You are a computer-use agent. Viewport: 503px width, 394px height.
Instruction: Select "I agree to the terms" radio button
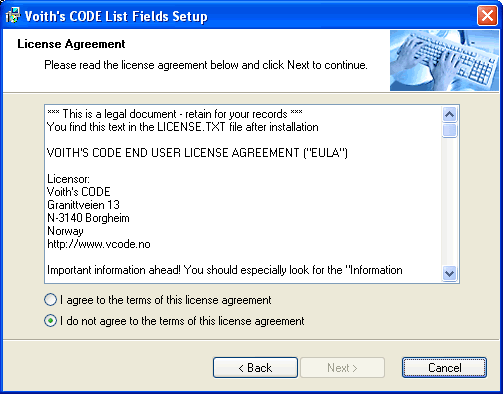pyautogui.click(x=50, y=300)
